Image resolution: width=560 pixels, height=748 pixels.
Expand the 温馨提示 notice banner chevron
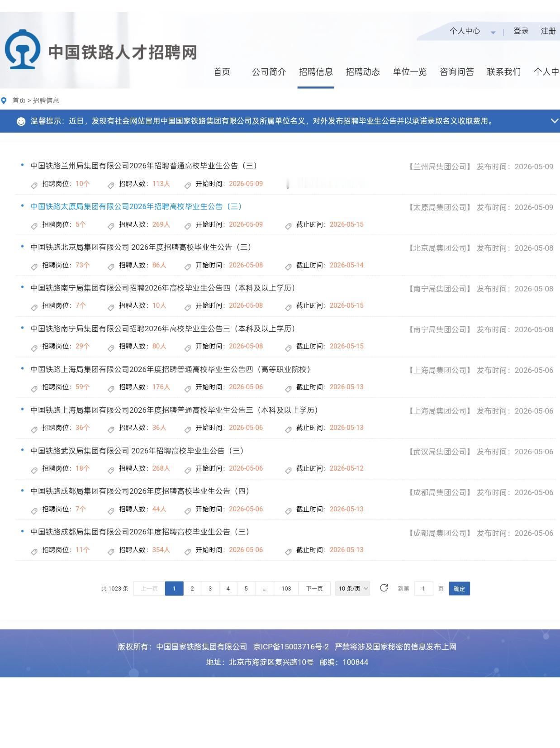[554, 121]
